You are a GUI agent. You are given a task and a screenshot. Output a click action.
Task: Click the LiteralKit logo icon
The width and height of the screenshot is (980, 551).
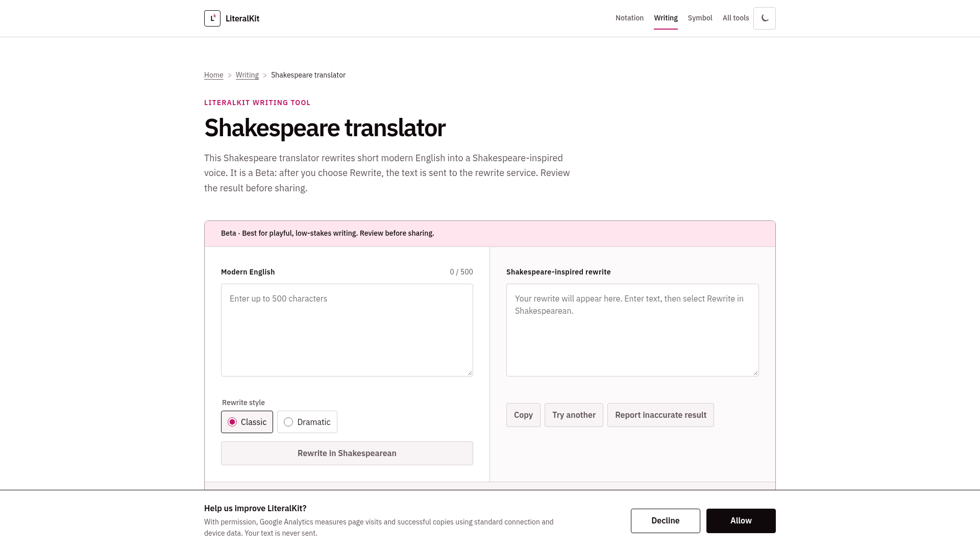pyautogui.click(x=212, y=18)
